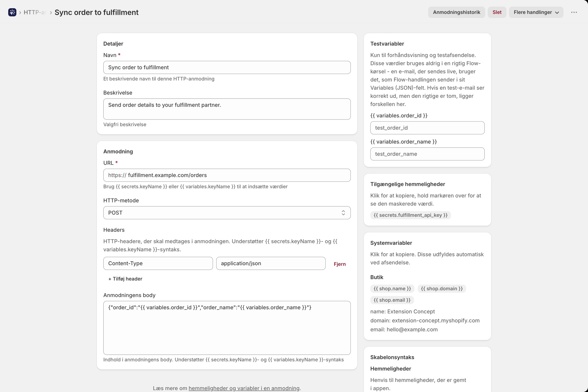Screen dimensions: 588x392
Task: Open the three-dot overflow menu
Action: (x=574, y=12)
